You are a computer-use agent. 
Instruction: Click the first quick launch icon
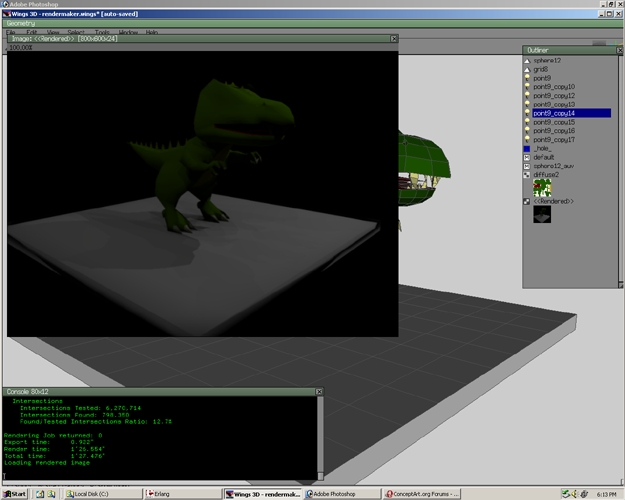(x=40, y=494)
